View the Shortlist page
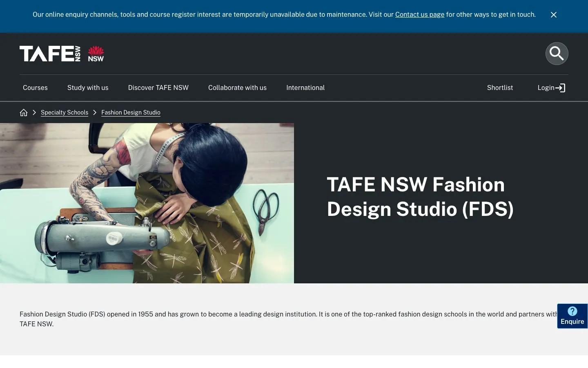Viewport: 588px width, 368px height. click(500, 88)
